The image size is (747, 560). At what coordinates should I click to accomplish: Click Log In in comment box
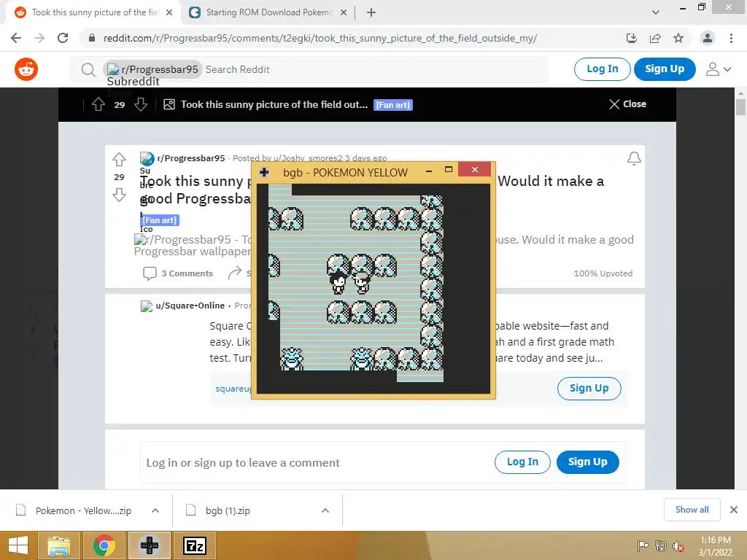[x=522, y=462]
